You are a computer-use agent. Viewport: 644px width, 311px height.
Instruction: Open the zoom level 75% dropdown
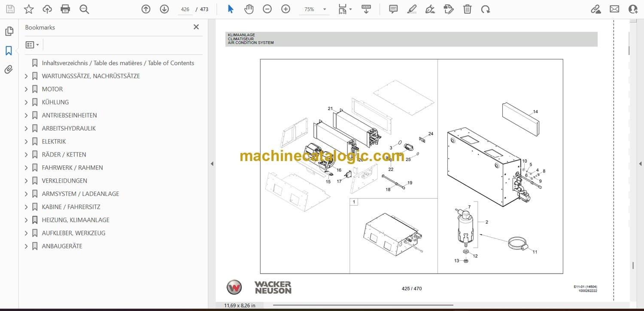[x=324, y=9]
